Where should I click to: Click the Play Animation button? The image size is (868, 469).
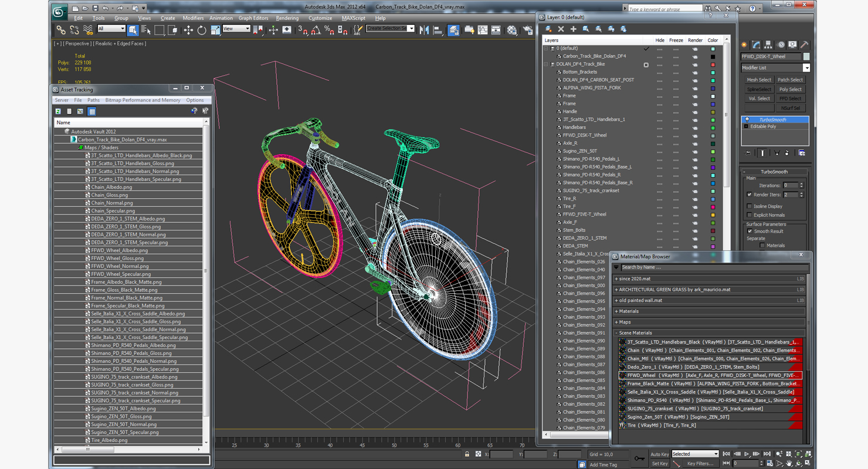[x=747, y=454]
